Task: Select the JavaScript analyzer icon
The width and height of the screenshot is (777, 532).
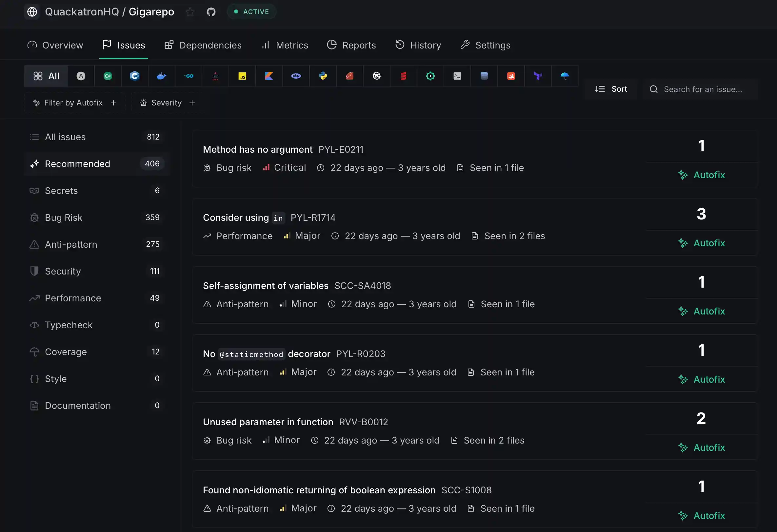Action: coord(242,76)
